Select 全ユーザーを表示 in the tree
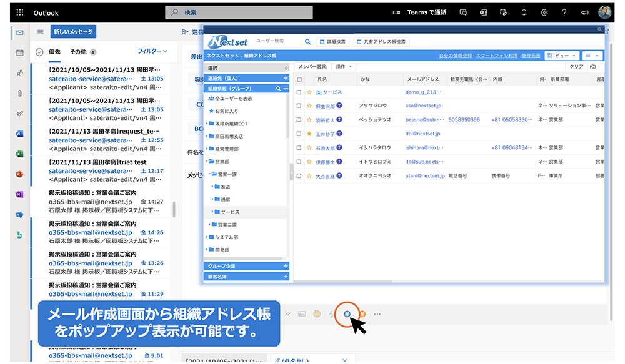Image resolution: width=625 pixels, height=364 pixels. tap(231, 99)
